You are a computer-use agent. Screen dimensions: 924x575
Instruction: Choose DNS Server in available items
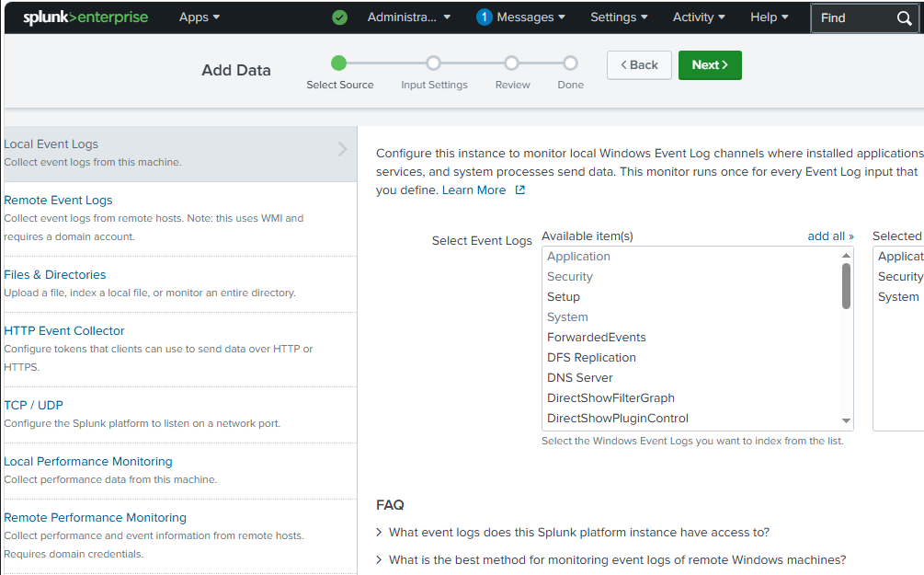[691, 377]
